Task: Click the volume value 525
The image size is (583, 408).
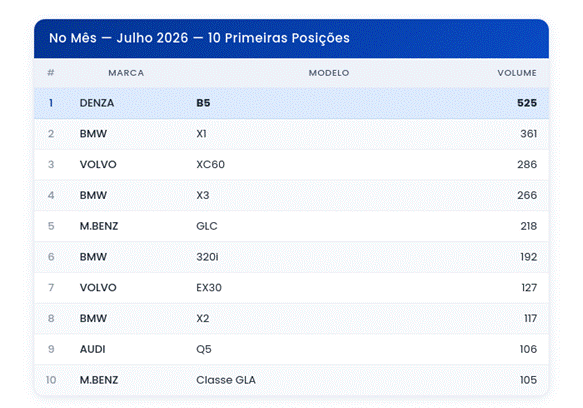Action: click(527, 103)
